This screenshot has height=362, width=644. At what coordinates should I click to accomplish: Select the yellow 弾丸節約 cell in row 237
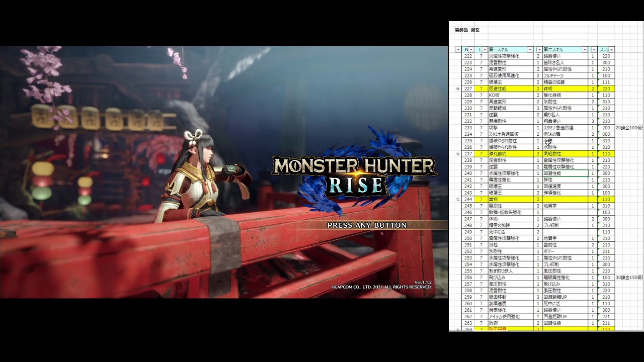tap(511, 154)
